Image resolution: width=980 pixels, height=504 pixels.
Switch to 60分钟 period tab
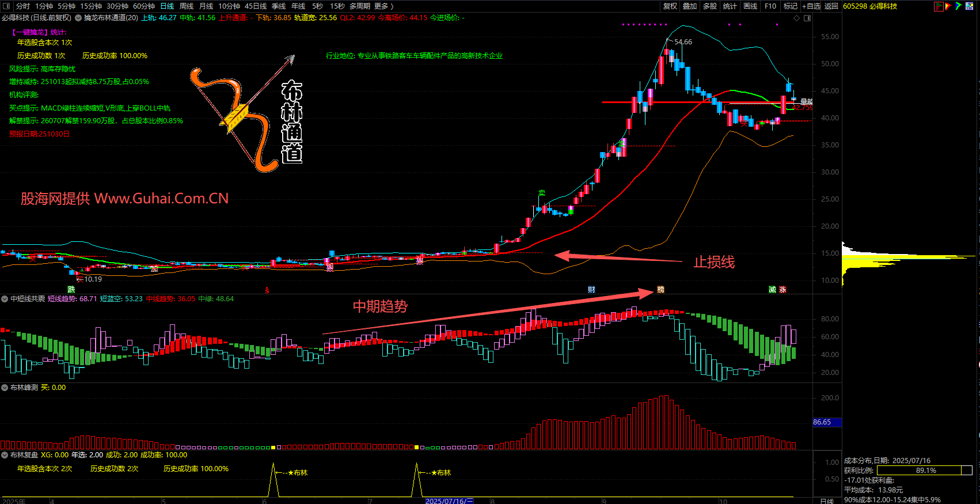[144, 6]
